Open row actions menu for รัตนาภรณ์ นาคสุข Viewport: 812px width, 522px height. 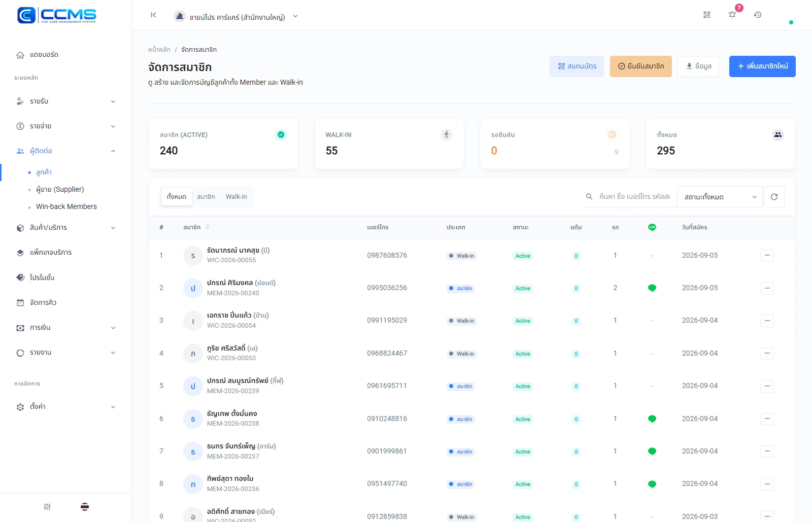tap(767, 256)
